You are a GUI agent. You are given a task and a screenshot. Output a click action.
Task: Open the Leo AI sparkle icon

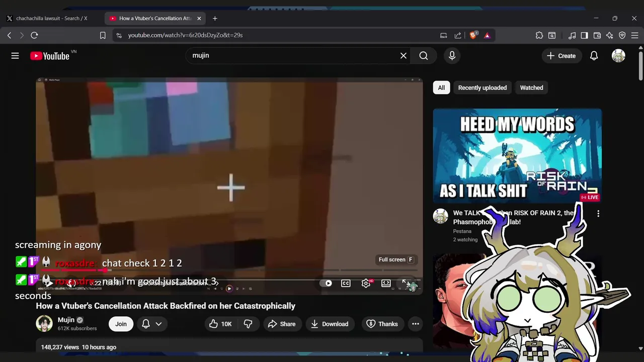610,35
